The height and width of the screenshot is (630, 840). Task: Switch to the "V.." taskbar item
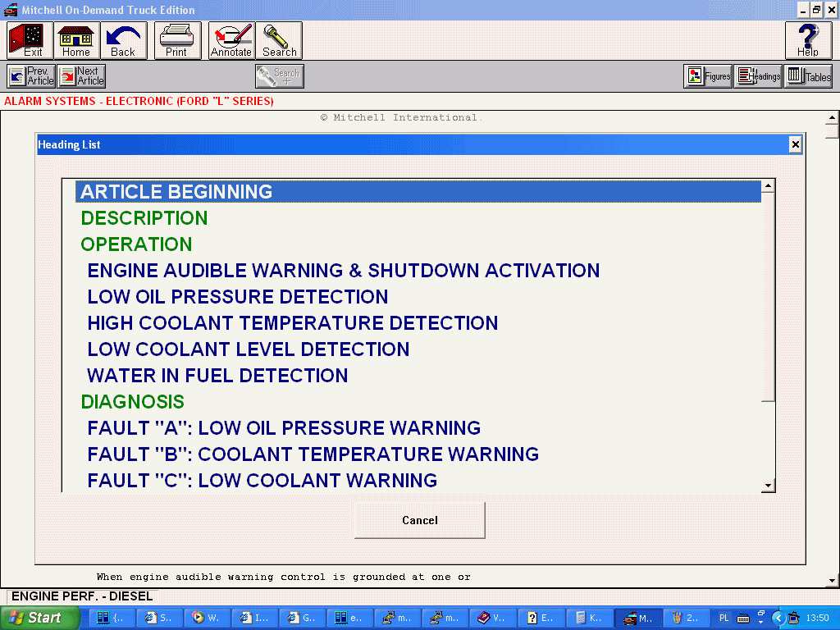click(x=492, y=619)
